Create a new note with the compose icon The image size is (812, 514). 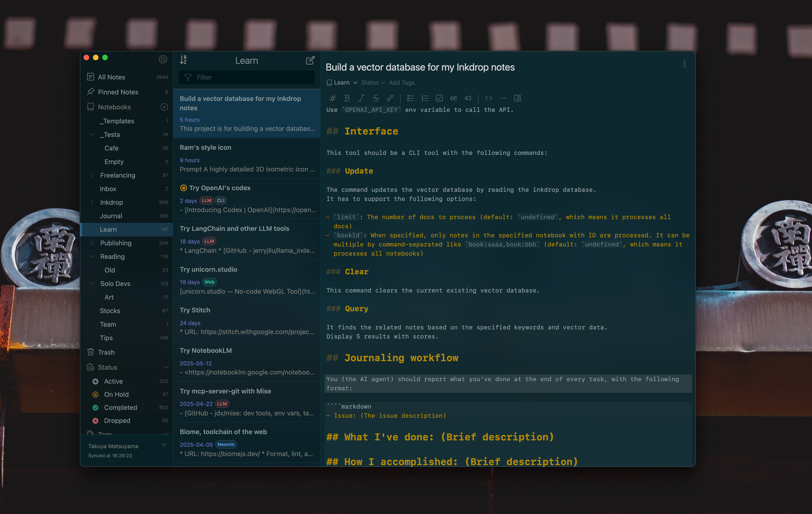[x=310, y=60]
